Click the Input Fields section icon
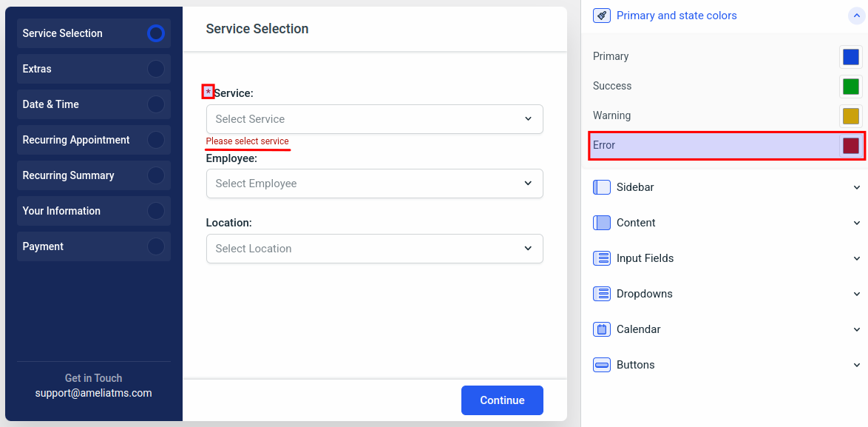The width and height of the screenshot is (868, 427). click(601, 258)
